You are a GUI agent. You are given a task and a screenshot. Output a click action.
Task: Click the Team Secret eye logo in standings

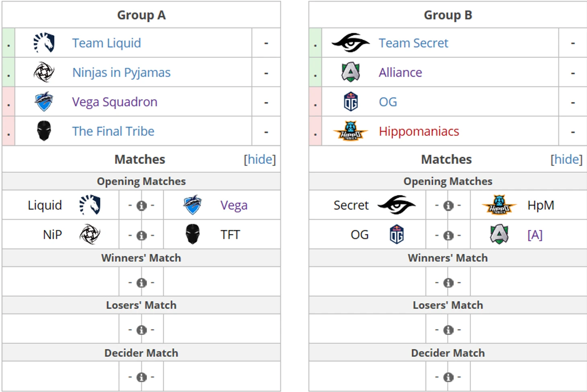350,43
